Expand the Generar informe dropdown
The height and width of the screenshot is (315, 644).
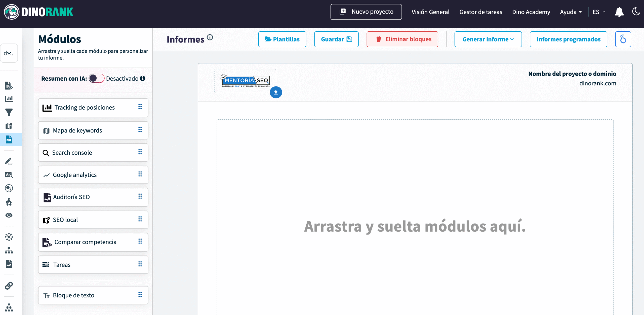pyautogui.click(x=488, y=39)
